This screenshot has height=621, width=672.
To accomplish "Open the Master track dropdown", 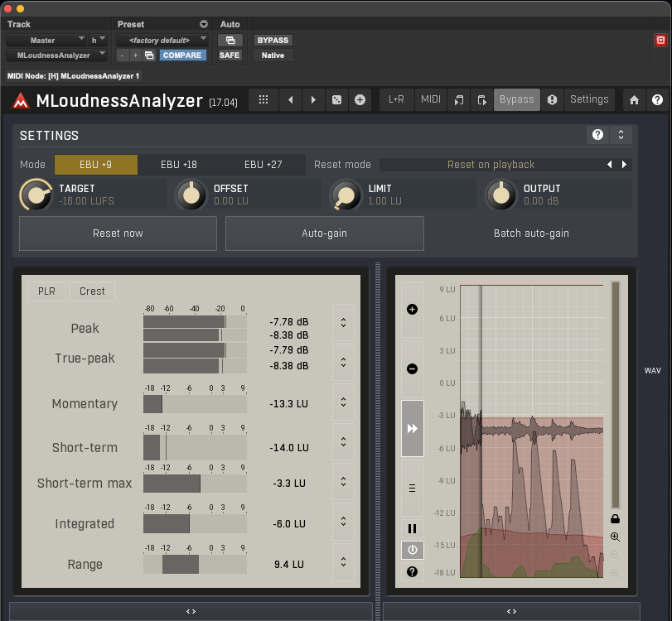I will pos(46,41).
